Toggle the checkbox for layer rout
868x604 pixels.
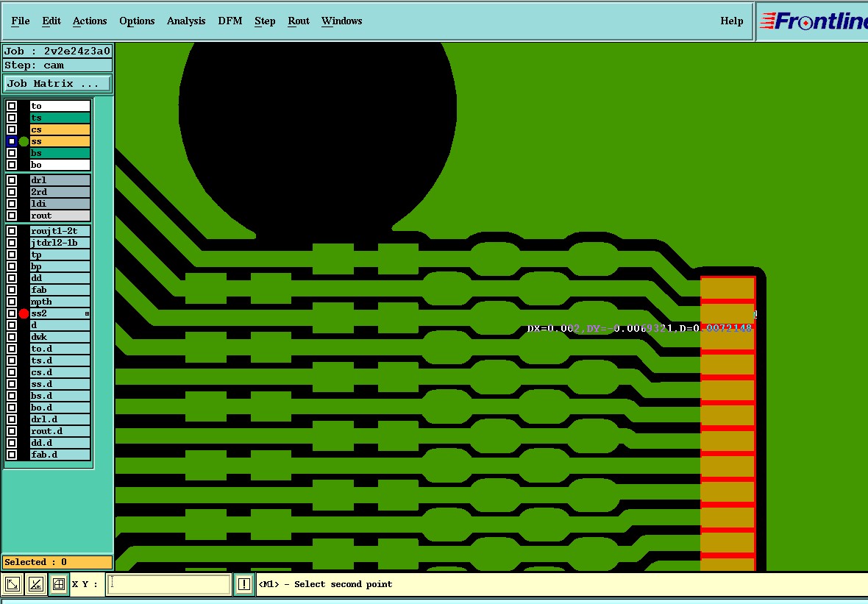[x=12, y=216]
